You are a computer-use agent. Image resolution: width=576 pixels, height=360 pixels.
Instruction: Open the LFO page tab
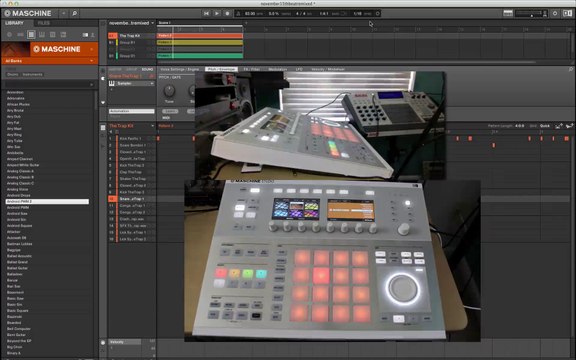pyautogui.click(x=299, y=69)
